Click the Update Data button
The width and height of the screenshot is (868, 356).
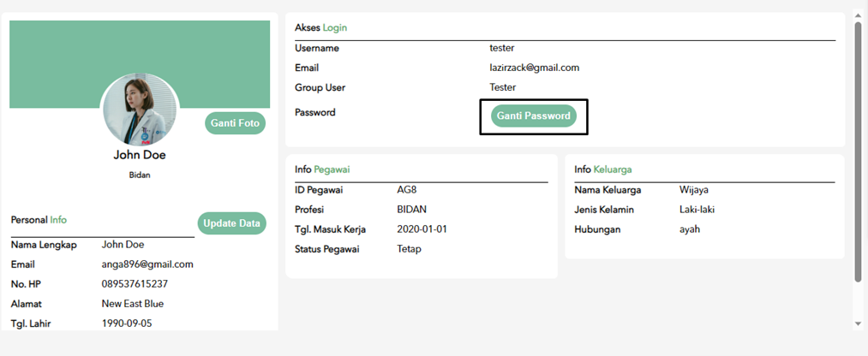click(x=232, y=223)
